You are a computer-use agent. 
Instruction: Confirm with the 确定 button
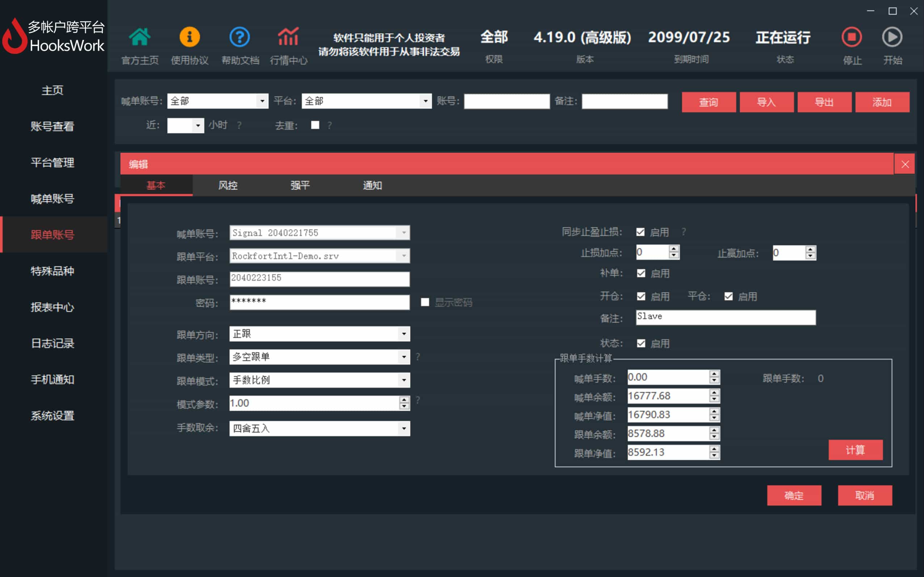tap(794, 495)
